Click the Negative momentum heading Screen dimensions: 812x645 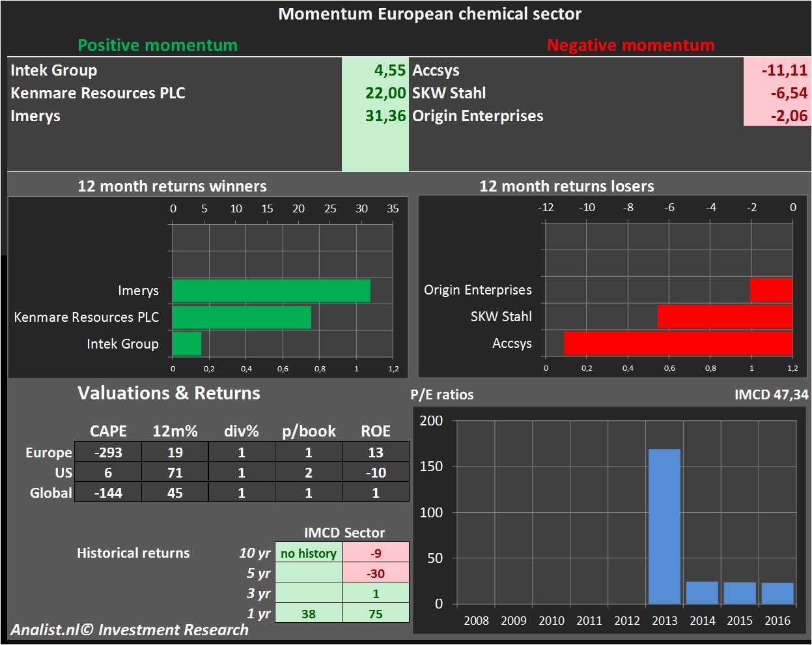[630, 45]
